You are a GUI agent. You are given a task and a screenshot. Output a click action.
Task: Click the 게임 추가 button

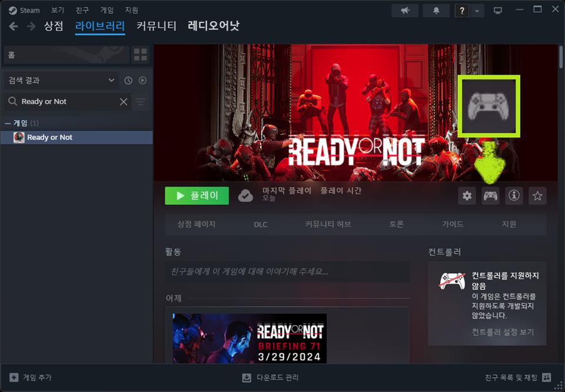(x=31, y=378)
